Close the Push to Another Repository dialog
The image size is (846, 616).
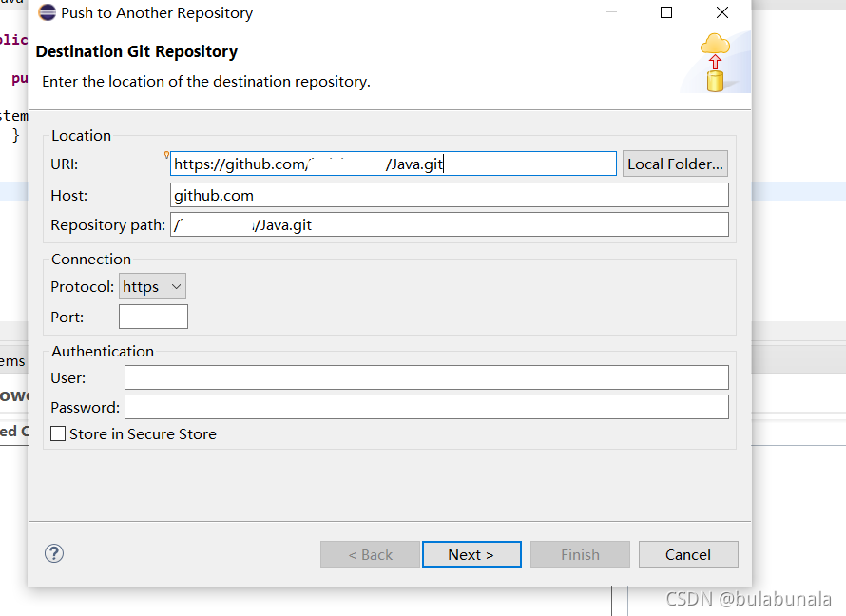click(722, 12)
